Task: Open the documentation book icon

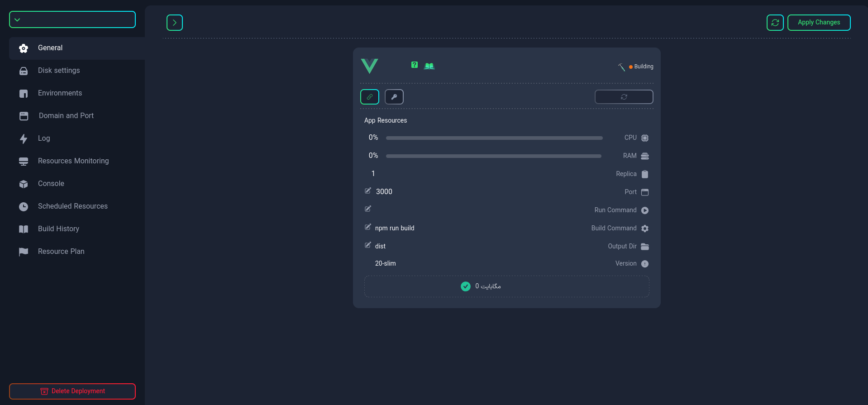Action: 429,66
